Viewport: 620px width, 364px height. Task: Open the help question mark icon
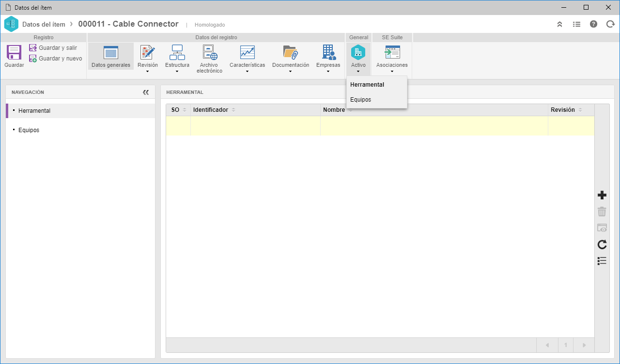pyautogui.click(x=593, y=24)
